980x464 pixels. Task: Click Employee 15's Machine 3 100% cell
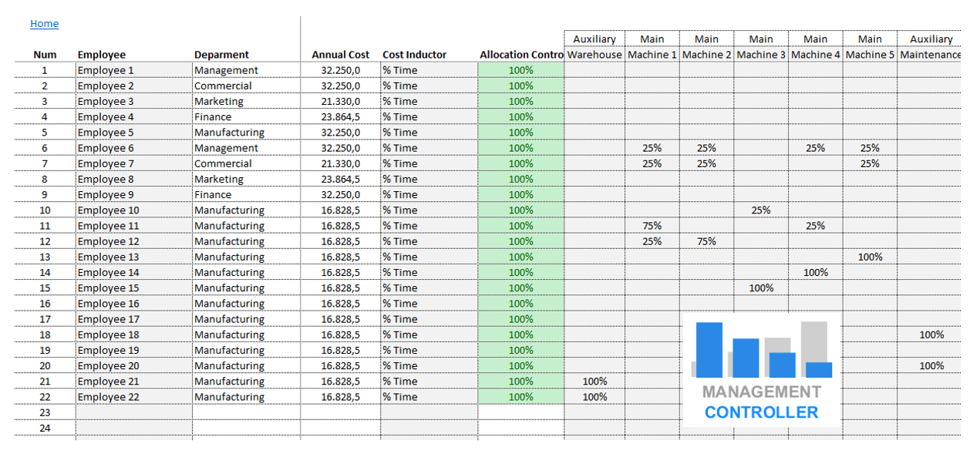[x=761, y=288]
